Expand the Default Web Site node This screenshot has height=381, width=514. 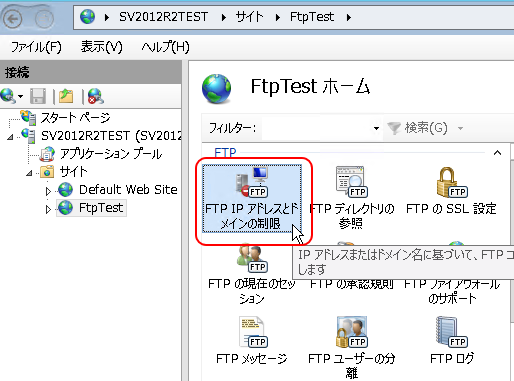[48, 191]
